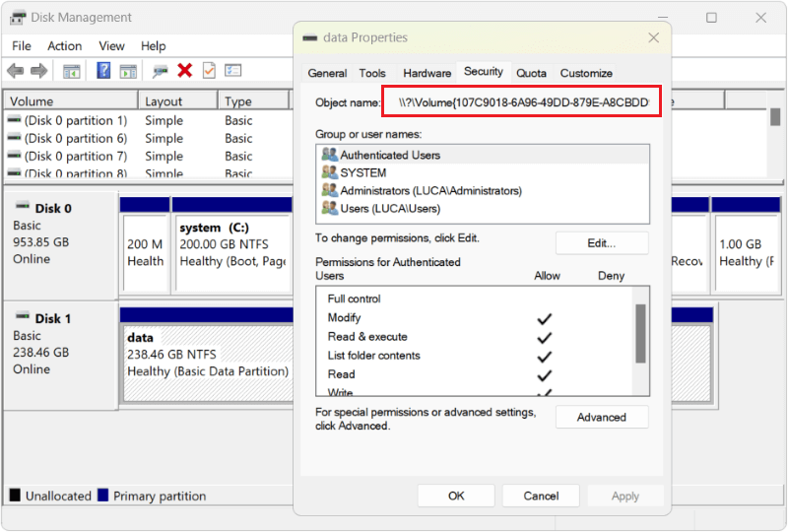Click drive icon beside Disk 0 partition 1
The width and height of the screenshot is (788, 532).
(15, 120)
